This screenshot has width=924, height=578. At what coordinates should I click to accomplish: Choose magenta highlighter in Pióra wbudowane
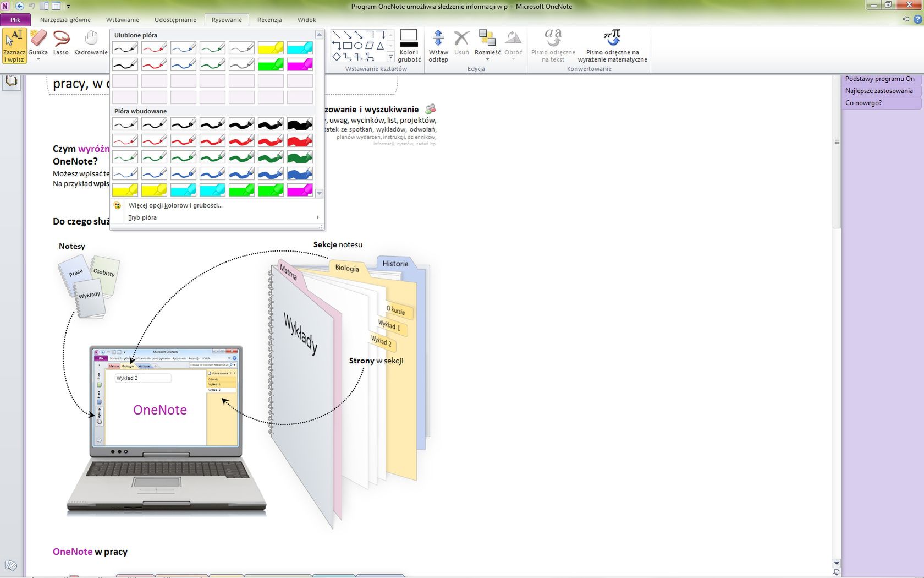coord(300,190)
